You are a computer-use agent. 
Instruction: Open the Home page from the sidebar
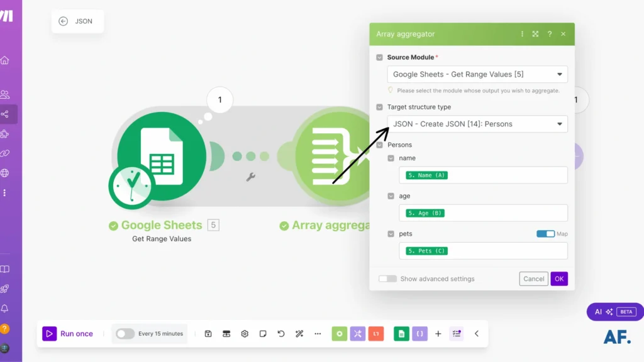5,60
